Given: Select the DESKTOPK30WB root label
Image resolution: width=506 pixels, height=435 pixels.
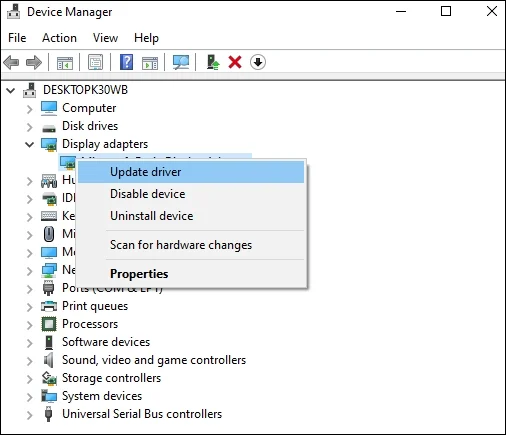Looking at the screenshot, I should tap(85, 90).
